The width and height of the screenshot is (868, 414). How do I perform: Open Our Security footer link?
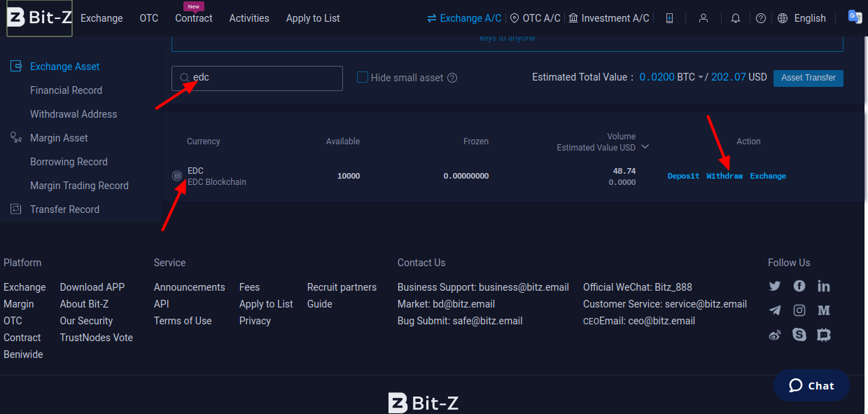click(86, 321)
